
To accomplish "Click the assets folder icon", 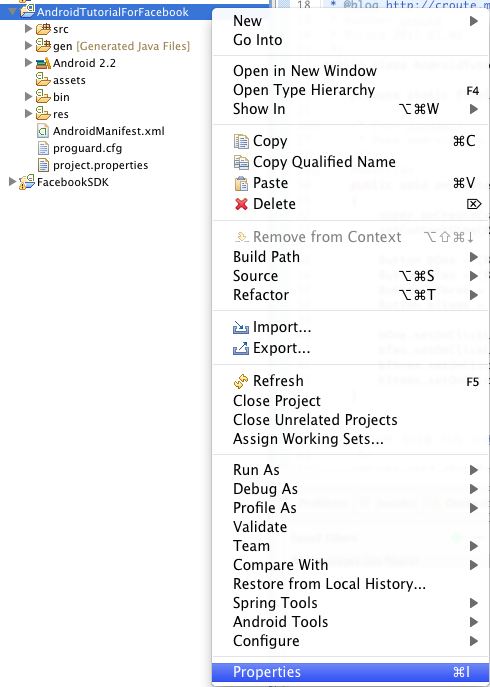I will point(43,80).
